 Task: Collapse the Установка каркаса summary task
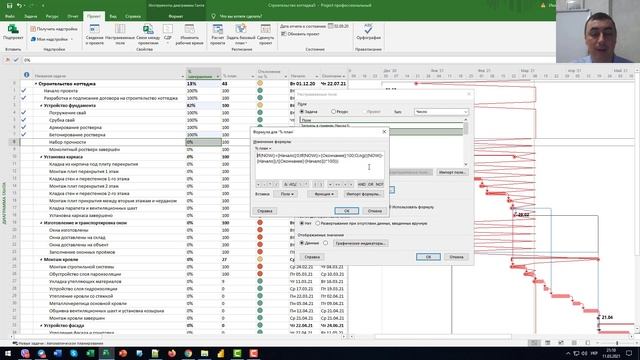[x=41, y=157]
